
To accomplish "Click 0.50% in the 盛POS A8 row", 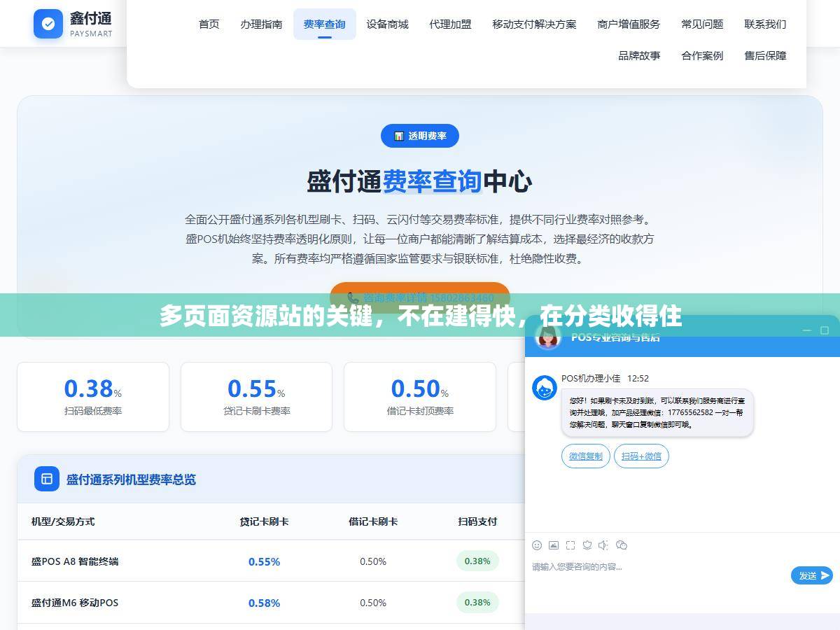I will pyautogui.click(x=373, y=561).
